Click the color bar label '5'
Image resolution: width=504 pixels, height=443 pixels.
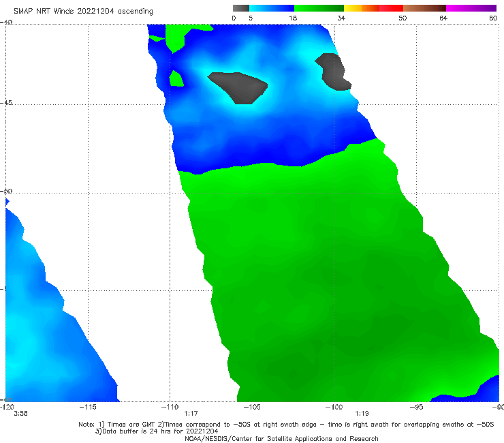tap(251, 18)
